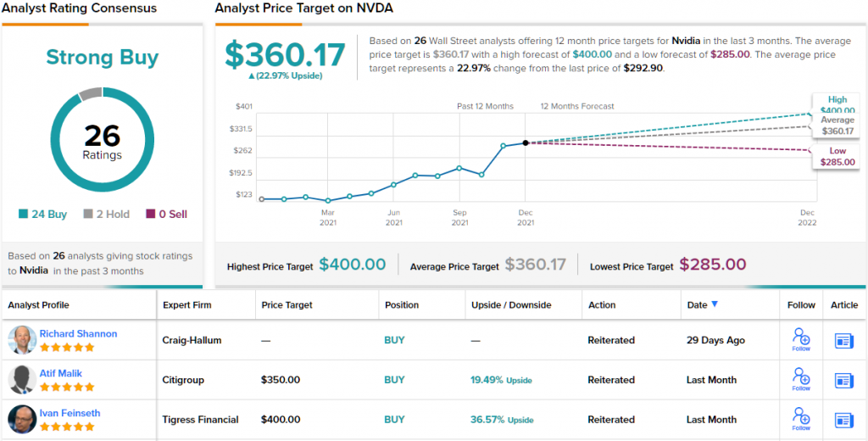Open Richard Shannon analyst profile link
The width and height of the screenshot is (868, 441).
pyautogui.click(x=78, y=333)
